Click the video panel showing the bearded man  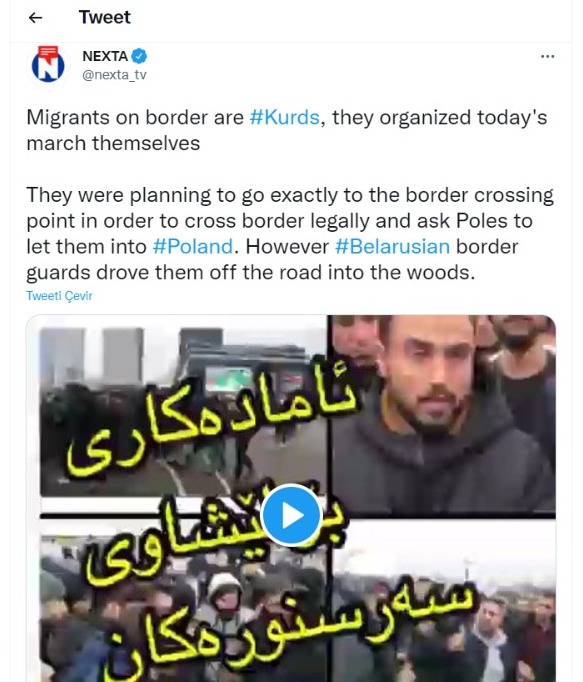point(442,413)
